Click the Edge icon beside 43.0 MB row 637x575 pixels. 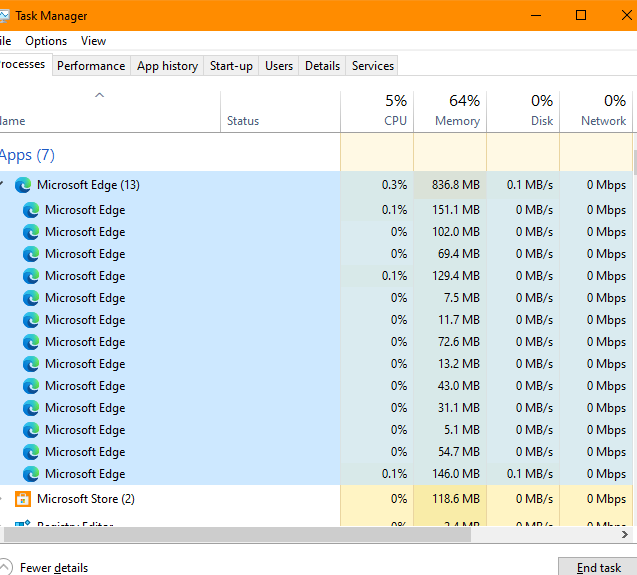click(x=31, y=386)
